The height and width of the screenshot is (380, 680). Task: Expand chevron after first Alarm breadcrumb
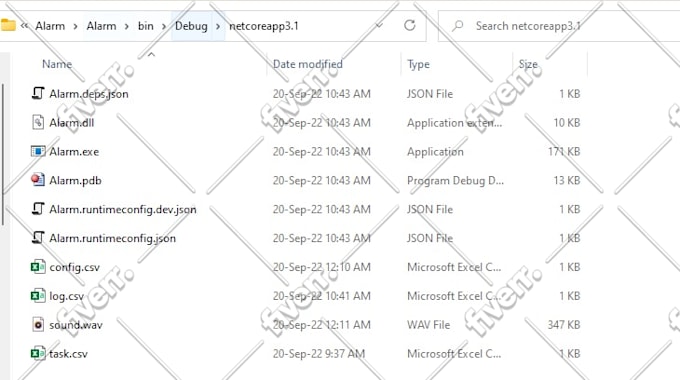click(x=75, y=26)
